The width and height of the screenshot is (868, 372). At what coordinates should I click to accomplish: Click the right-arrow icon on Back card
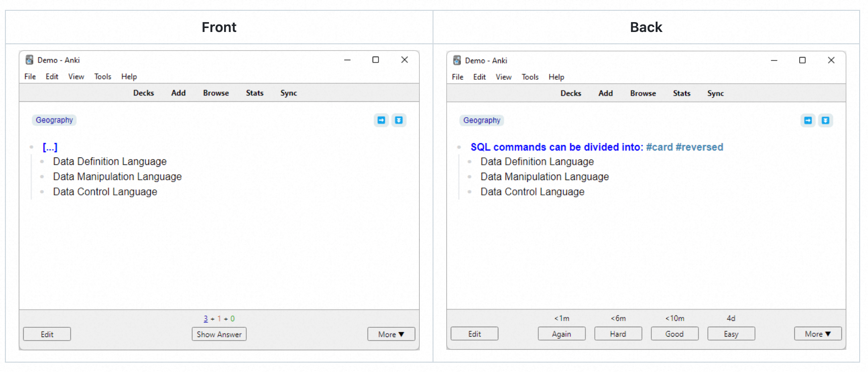pos(808,121)
